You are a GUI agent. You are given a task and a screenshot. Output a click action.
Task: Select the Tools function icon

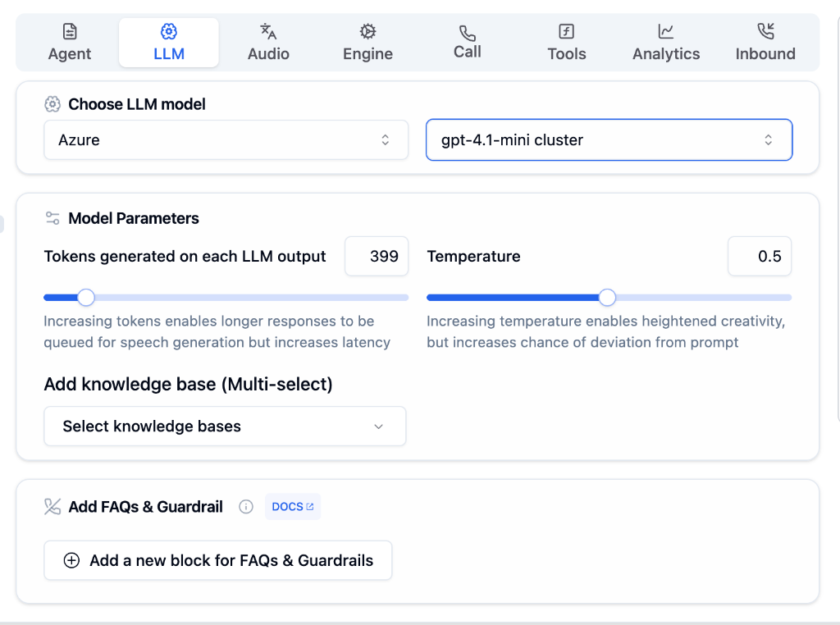click(x=566, y=31)
